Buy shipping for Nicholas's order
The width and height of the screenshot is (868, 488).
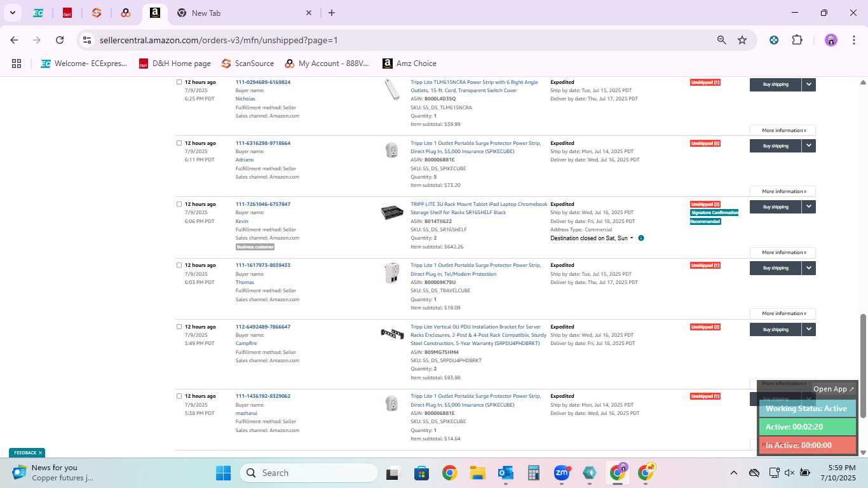(x=775, y=85)
